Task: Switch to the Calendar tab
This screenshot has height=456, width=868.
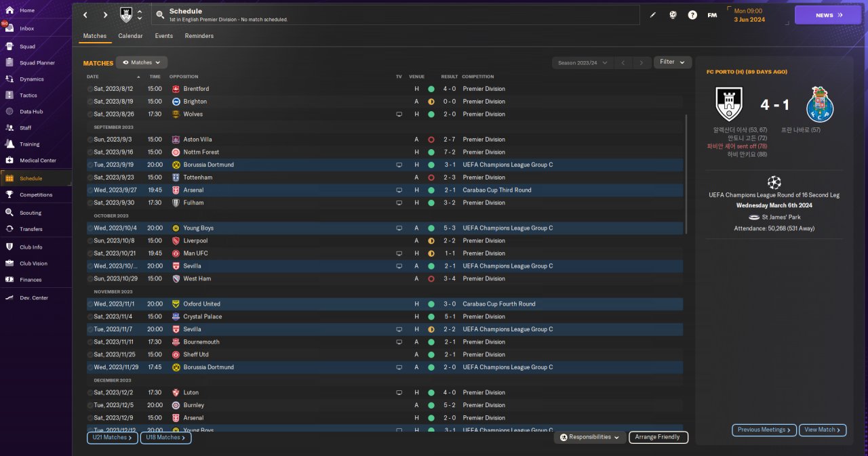Action: click(x=130, y=36)
